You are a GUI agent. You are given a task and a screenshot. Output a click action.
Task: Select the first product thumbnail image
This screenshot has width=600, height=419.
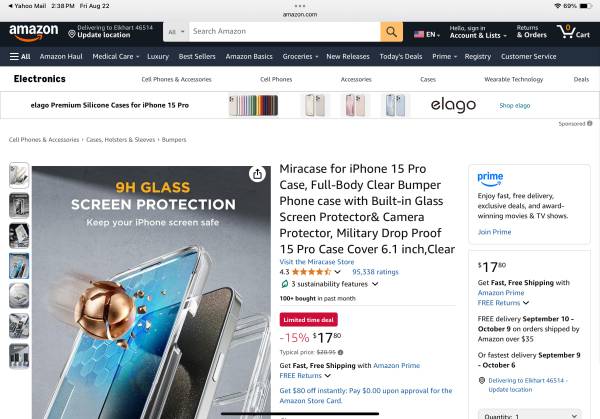pyautogui.click(x=19, y=176)
